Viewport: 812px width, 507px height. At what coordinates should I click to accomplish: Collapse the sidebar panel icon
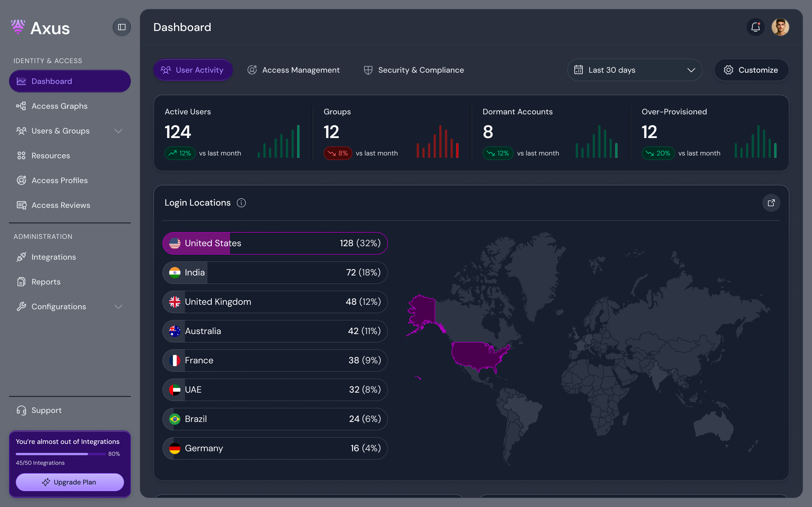pos(122,27)
